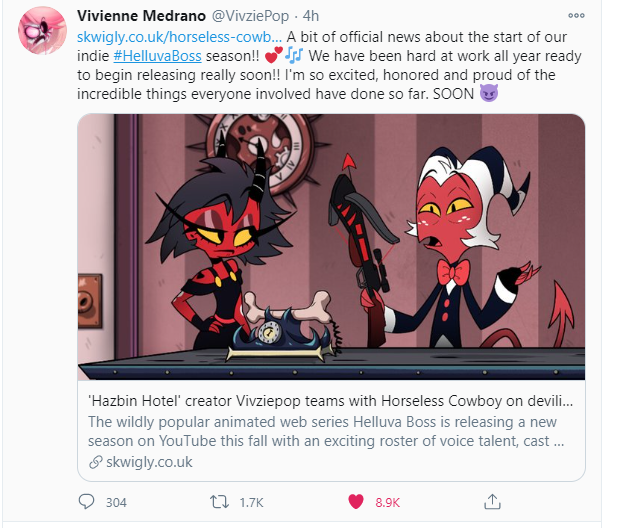The image size is (617, 528).
Task: Click the chain link icon beside skwigly.co.uk
Action: 96,462
